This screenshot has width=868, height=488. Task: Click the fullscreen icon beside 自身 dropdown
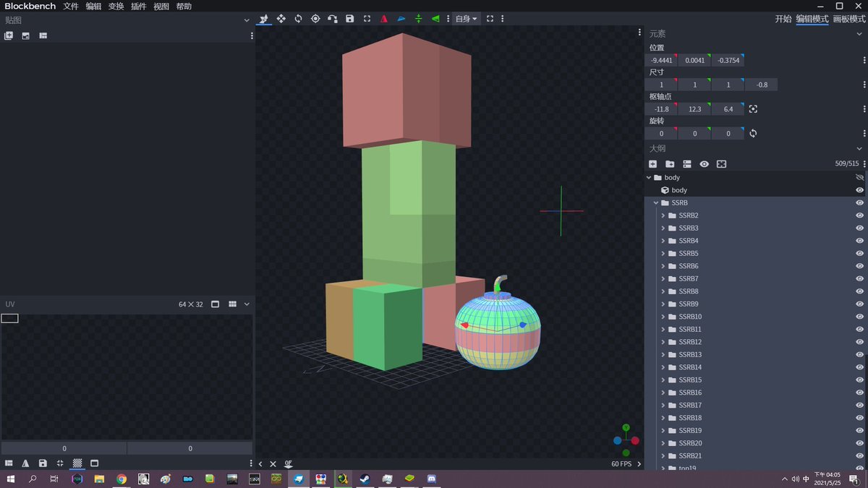(490, 19)
